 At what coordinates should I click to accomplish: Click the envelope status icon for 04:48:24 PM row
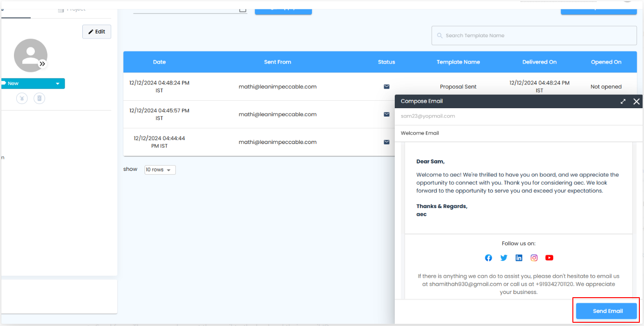click(386, 86)
